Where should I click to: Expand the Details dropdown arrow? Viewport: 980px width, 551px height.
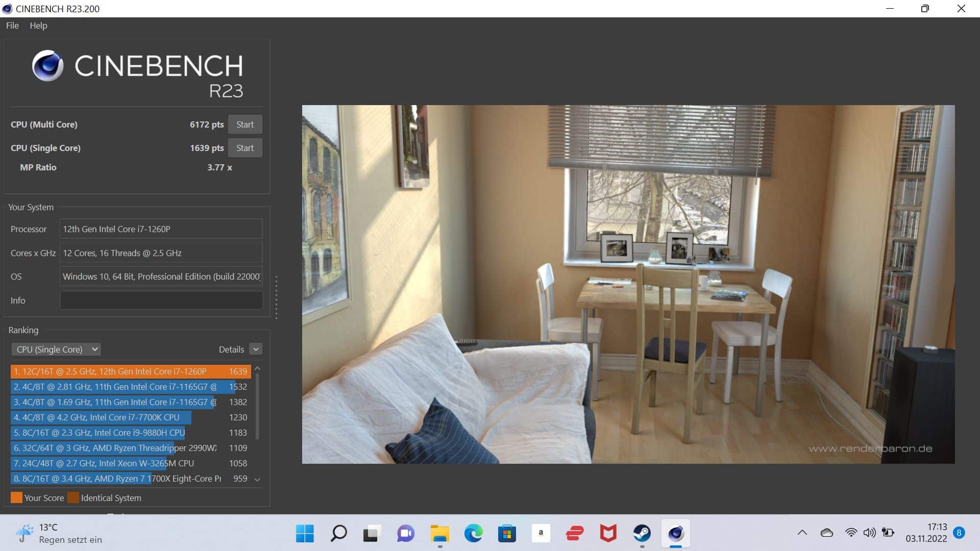(256, 349)
